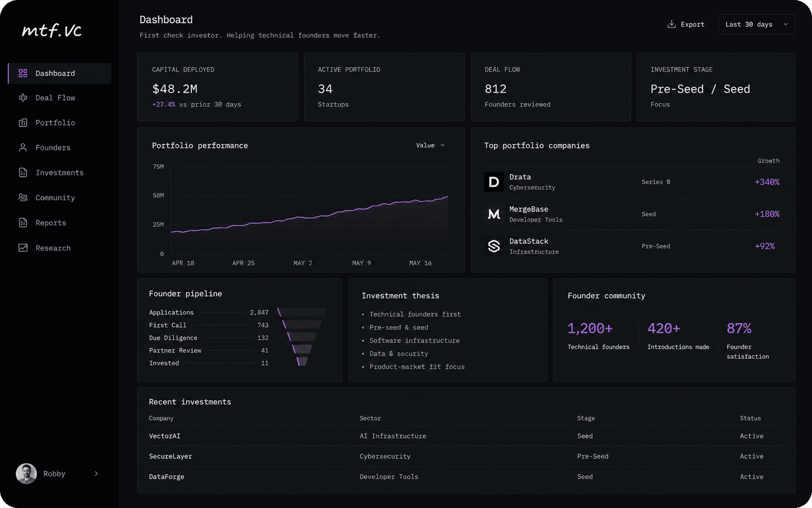Click the Founders person icon
812x508 pixels.
[x=23, y=147]
